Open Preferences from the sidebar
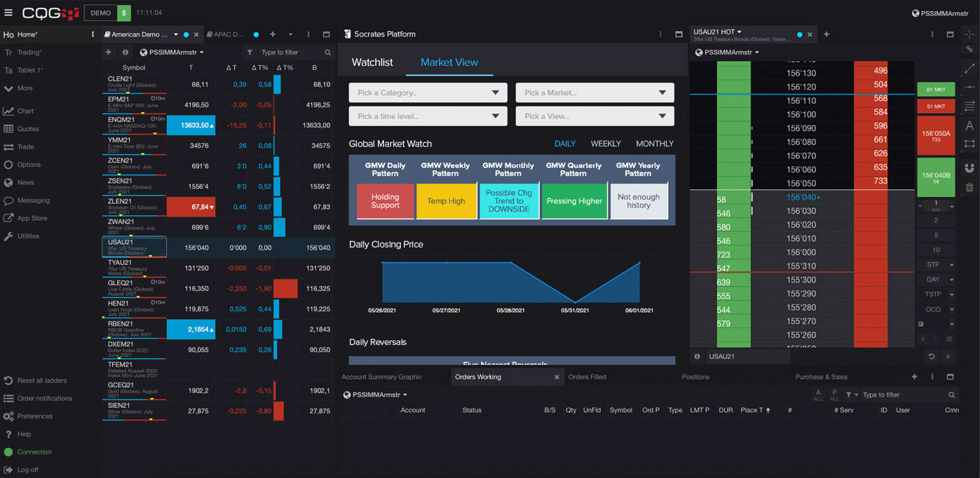980x478 pixels. [x=28, y=416]
